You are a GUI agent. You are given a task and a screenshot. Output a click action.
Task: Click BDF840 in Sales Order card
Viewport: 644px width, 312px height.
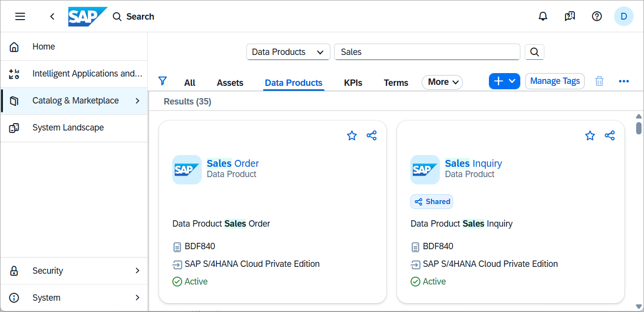(200, 246)
